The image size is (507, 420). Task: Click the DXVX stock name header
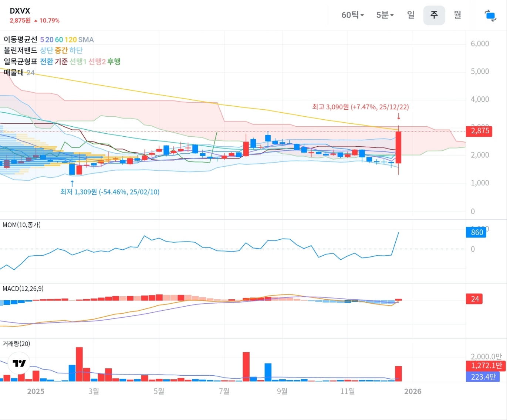pyautogui.click(x=20, y=11)
